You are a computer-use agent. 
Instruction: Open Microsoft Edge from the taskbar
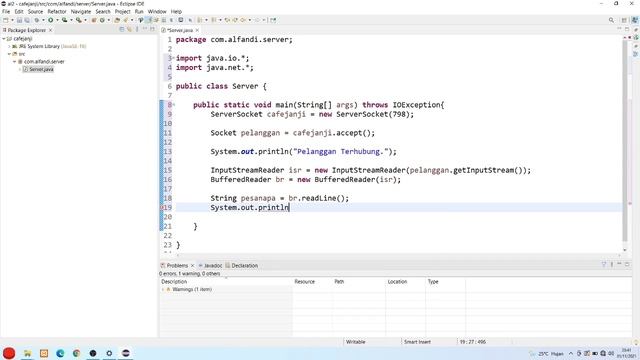(x=60, y=353)
